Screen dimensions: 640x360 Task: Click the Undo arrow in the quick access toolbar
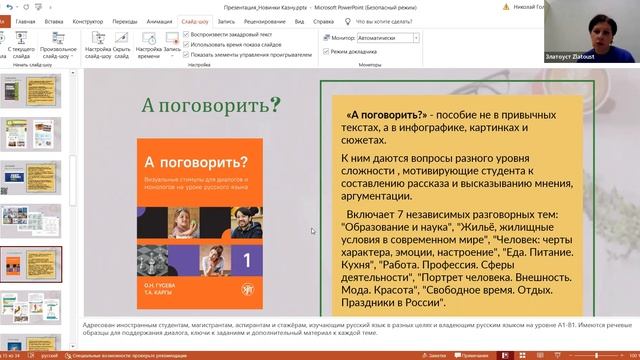[x=9, y=7]
